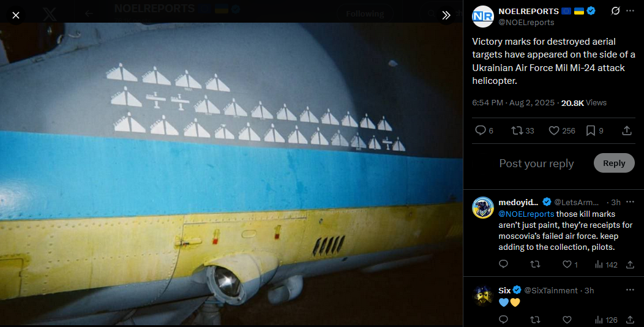Viewport: 644px width, 327px height.
Task: View the 20.8K Views count
Action: point(583,103)
